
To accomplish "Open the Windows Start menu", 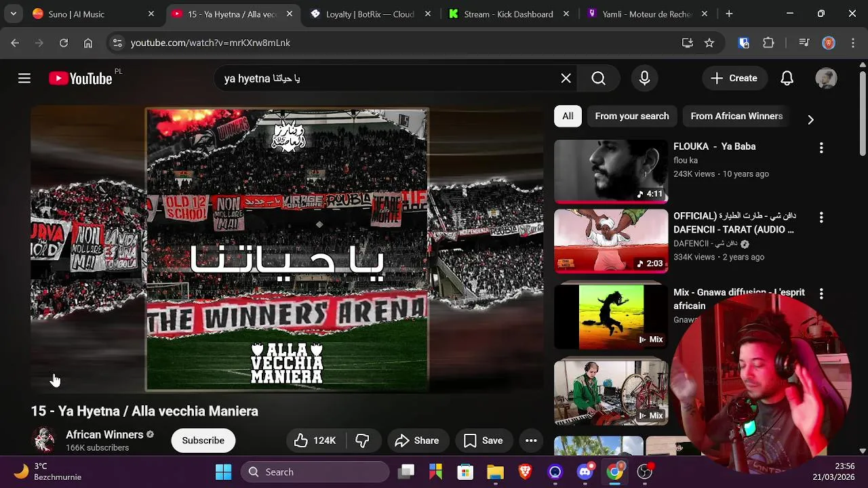I will click(x=223, y=472).
